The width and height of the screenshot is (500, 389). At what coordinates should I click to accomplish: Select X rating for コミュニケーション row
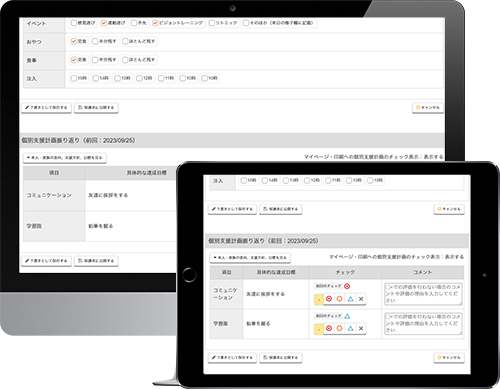361,299
